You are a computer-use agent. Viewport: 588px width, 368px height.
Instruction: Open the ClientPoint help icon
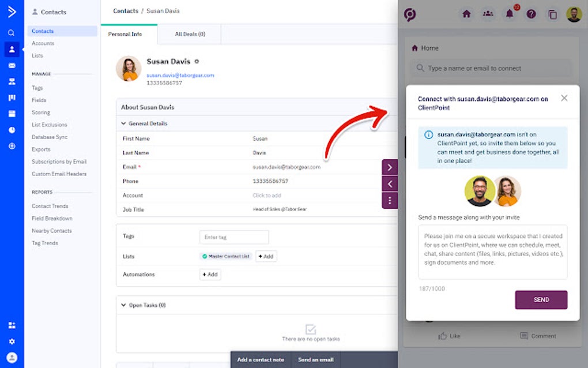[x=531, y=14]
